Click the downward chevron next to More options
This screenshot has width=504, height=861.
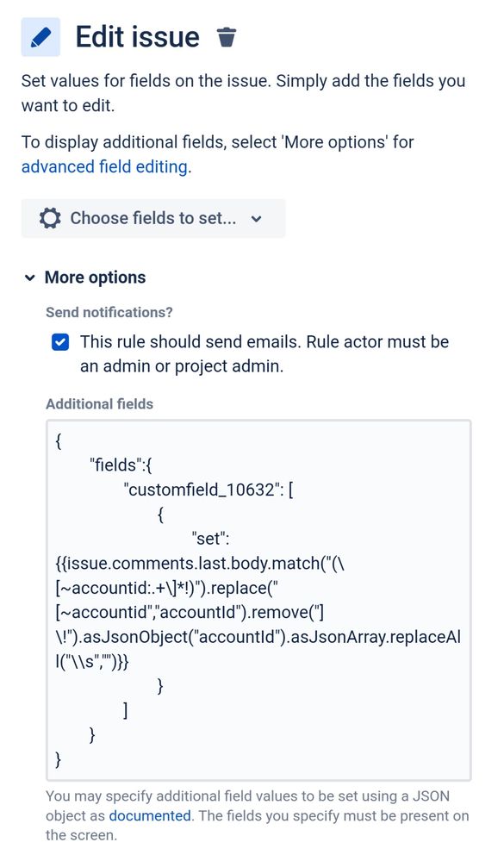pos(29,277)
